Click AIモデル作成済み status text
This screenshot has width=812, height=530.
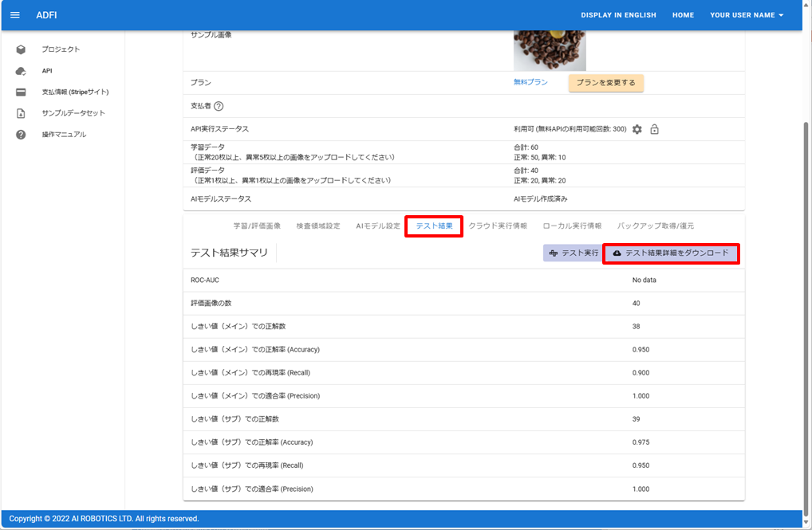[540, 198]
